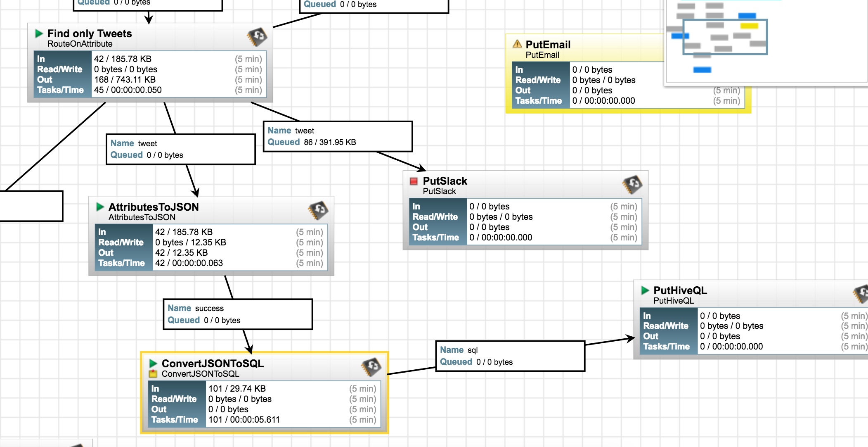This screenshot has height=447, width=868.
Task: Select the PutHiveQL processor title
Action: [680, 290]
